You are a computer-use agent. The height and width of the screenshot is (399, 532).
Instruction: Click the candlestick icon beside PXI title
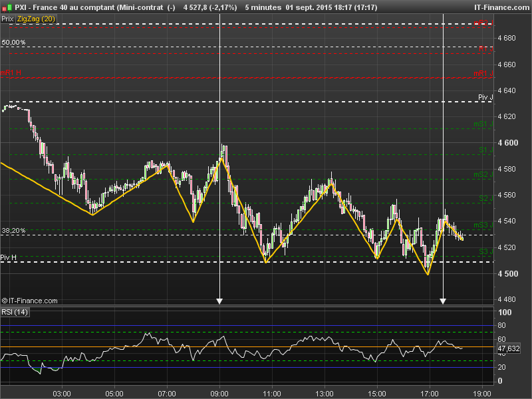7,7
